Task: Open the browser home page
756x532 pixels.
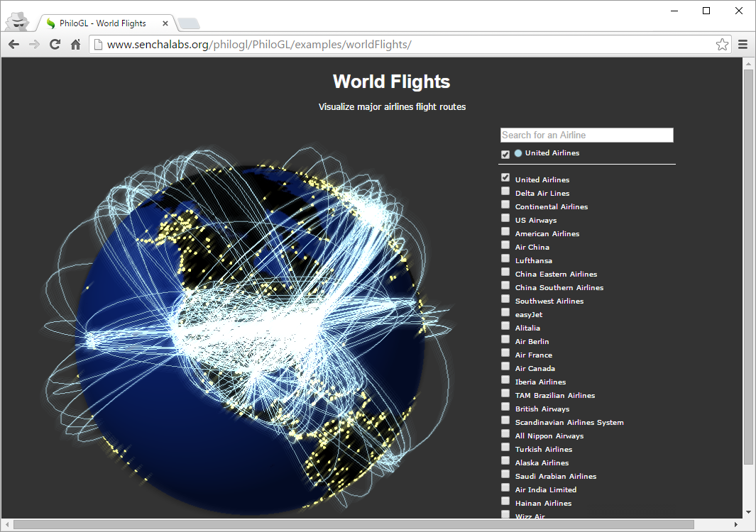Action: click(76, 44)
